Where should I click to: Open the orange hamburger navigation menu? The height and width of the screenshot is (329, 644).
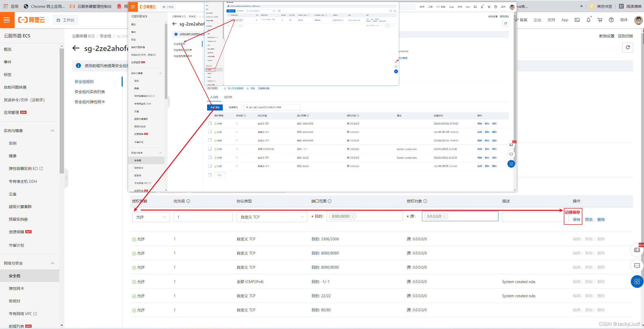click(x=7, y=20)
